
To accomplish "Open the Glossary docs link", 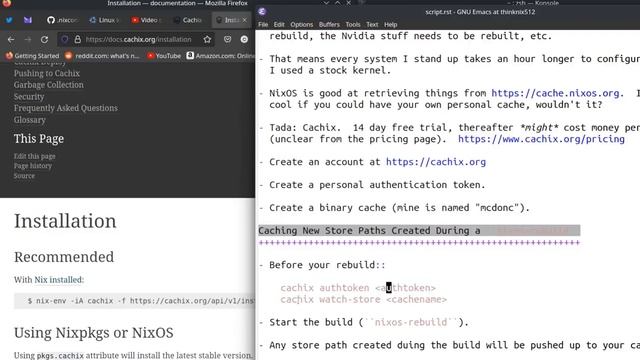I will coord(30,120).
